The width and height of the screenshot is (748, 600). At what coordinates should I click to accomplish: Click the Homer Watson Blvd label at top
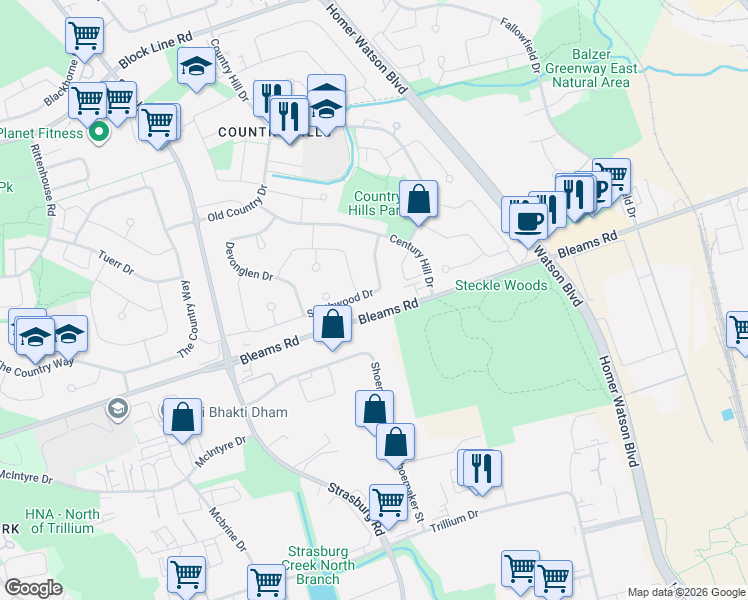tap(366, 48)
